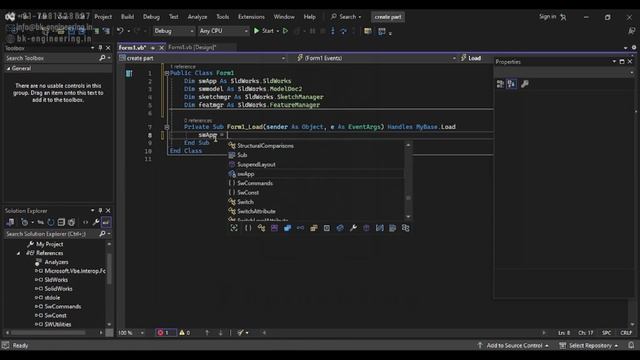Select Sub in IntelliSense list
640x360 pixels.
coord(242,155)
